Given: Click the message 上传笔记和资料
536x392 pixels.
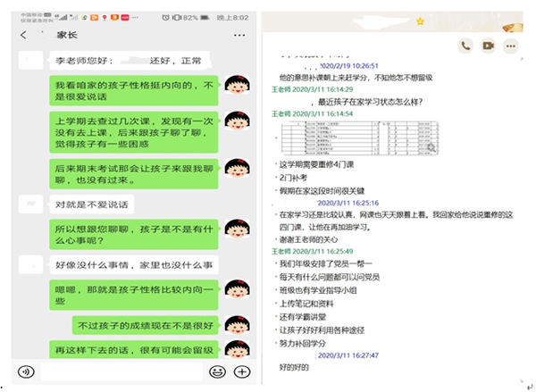Looking at the screenshot, I should pyautogui.click(x=306, y=304).
